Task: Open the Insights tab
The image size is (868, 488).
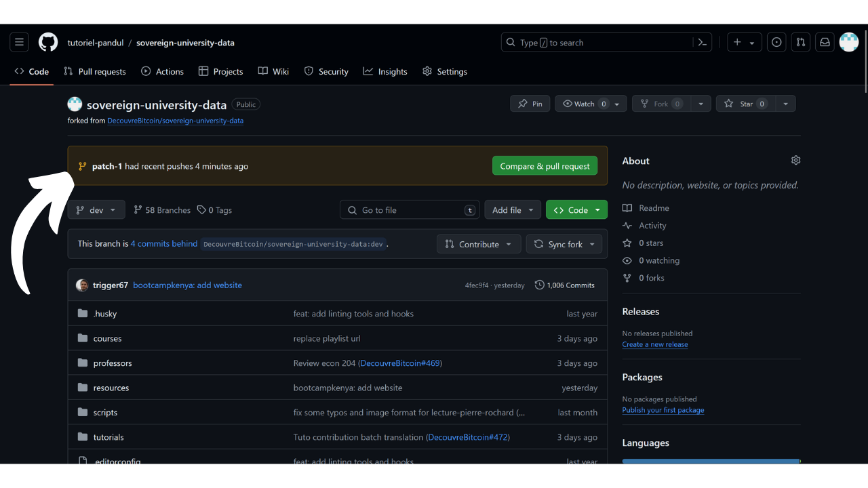Action: 385,72
